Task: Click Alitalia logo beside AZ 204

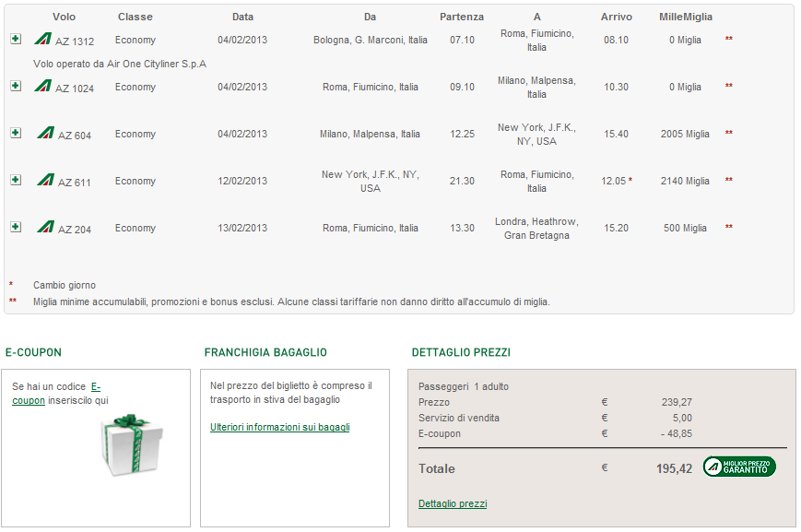Action: 45,227
